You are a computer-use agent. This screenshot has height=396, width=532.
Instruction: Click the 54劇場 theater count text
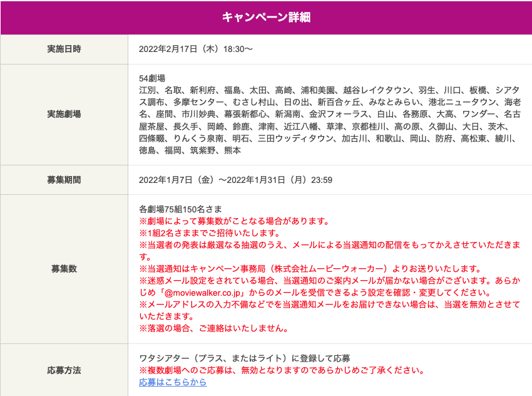pyautogui.click(x=152, y=78)
